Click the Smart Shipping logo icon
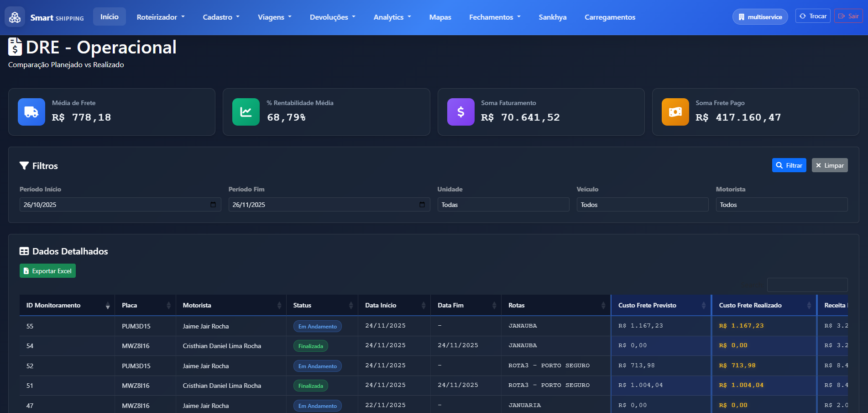 [x=15, y=17]
